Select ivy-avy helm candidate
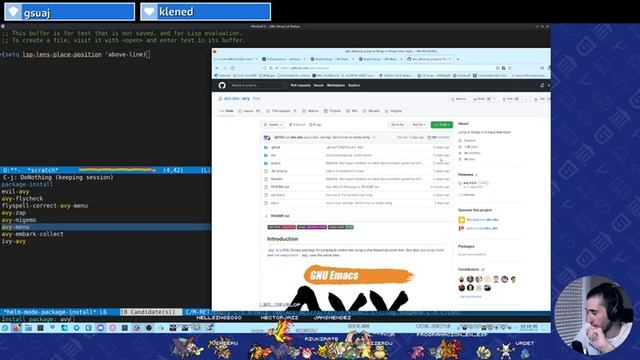Viewport: 640px width, 360px height. [x=13, y=241]
